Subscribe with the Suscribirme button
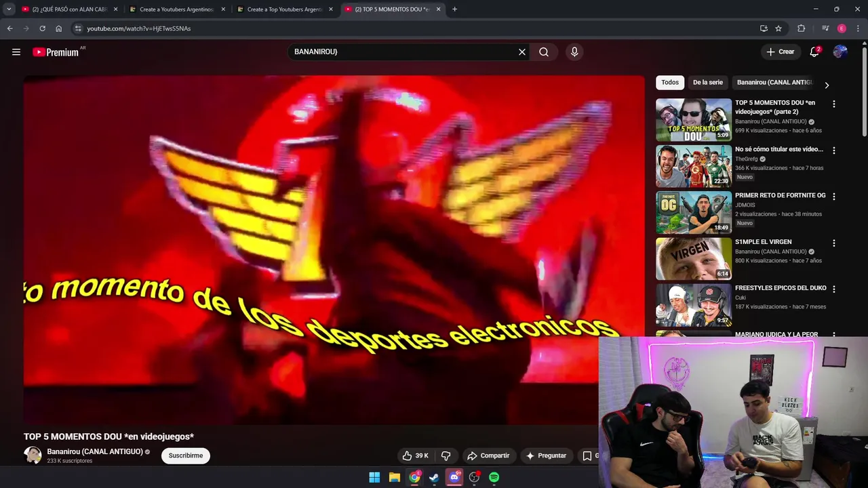 (x=186, y=455)
